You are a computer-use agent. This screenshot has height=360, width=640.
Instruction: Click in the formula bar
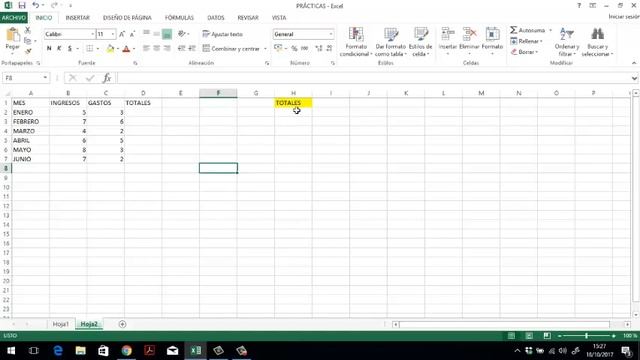click(373, 78)
